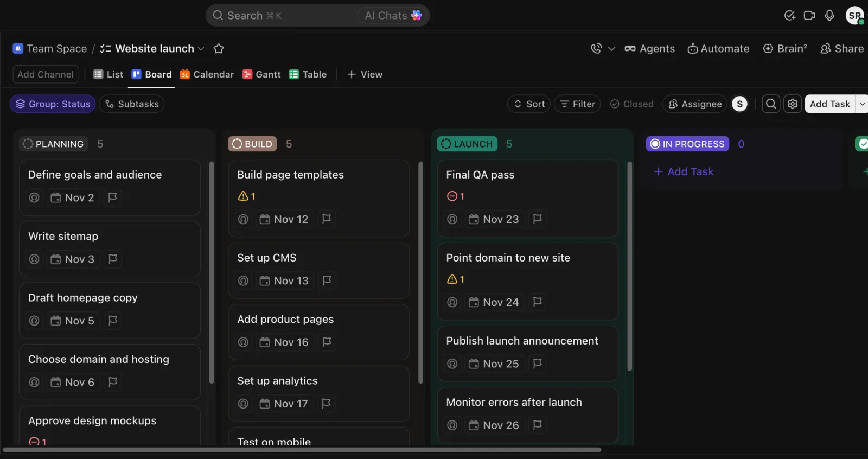Screen dimensions: 868x459
Task: Open Brain² assistant
Action: click(785, 49)
